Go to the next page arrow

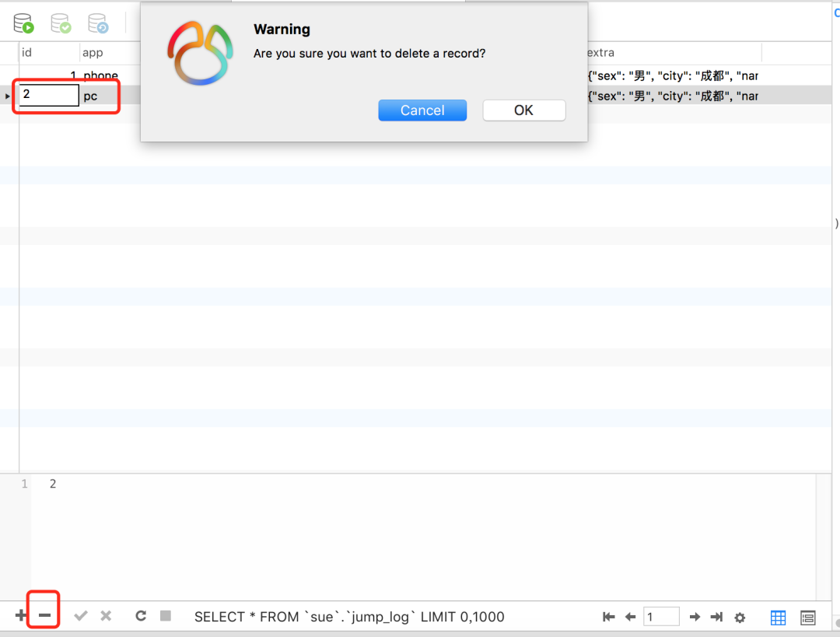695,617
